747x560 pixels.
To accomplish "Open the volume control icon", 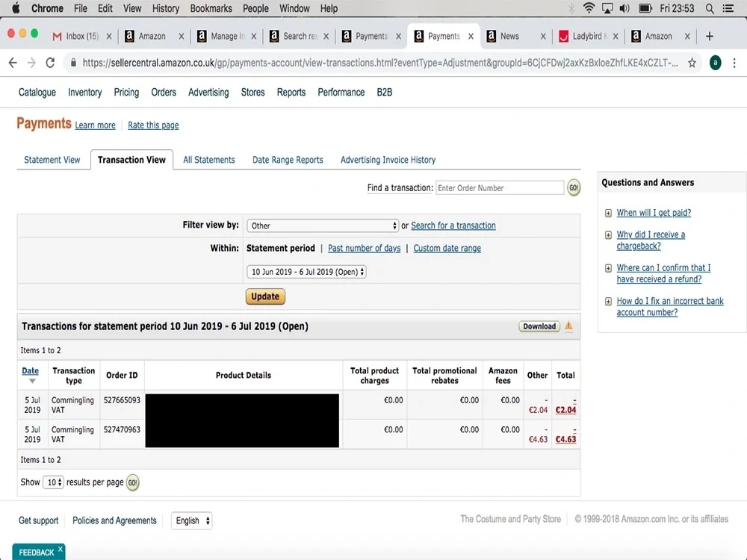I will point(624,8).
